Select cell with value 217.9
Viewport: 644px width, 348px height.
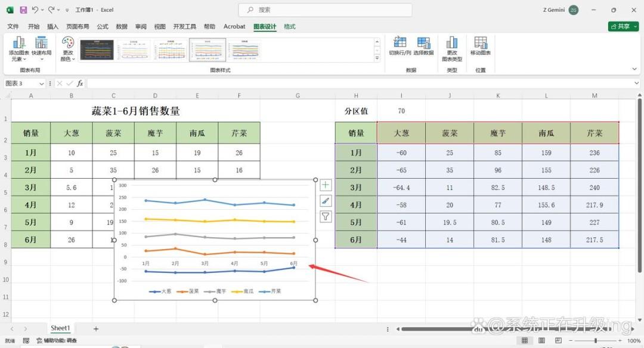(x=595, y=205)
